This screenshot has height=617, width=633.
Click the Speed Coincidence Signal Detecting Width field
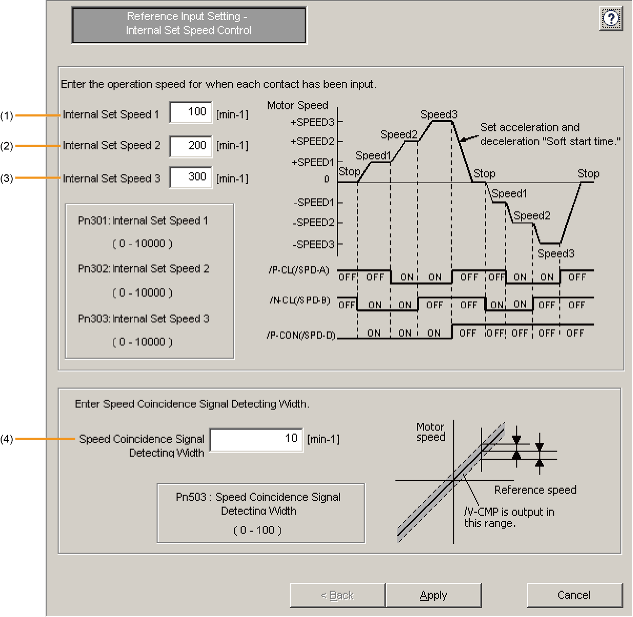(256, 440)
